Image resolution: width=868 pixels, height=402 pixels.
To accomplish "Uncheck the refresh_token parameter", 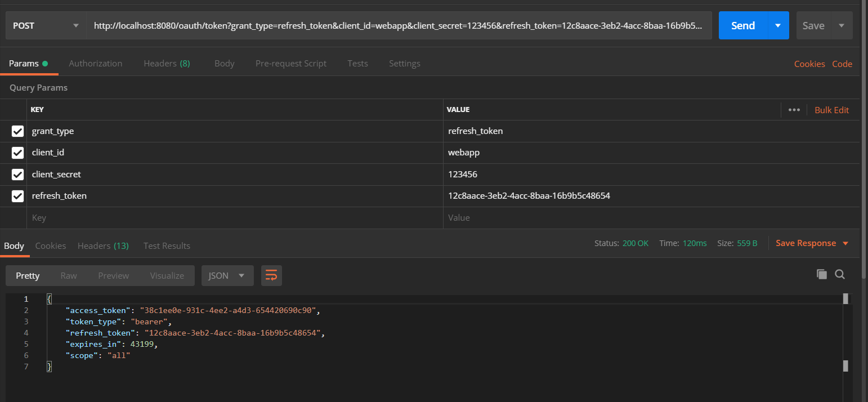I will click(17, 196).
